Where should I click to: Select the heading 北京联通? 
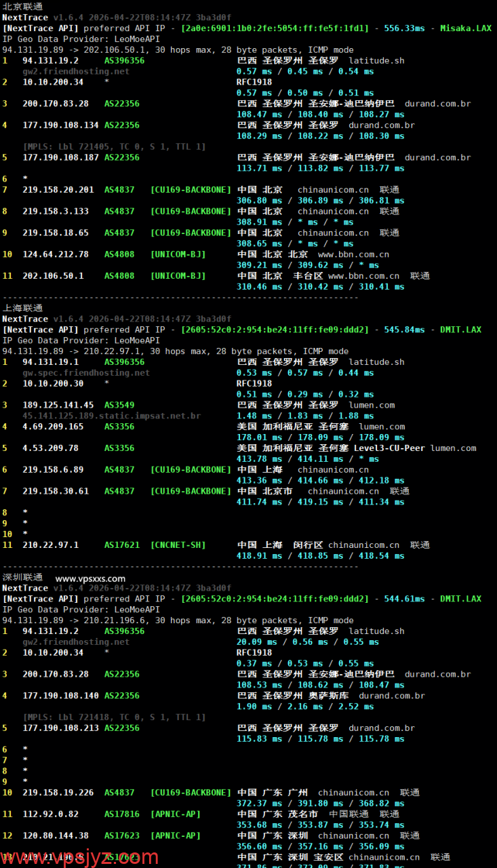(x=22, y=6)
